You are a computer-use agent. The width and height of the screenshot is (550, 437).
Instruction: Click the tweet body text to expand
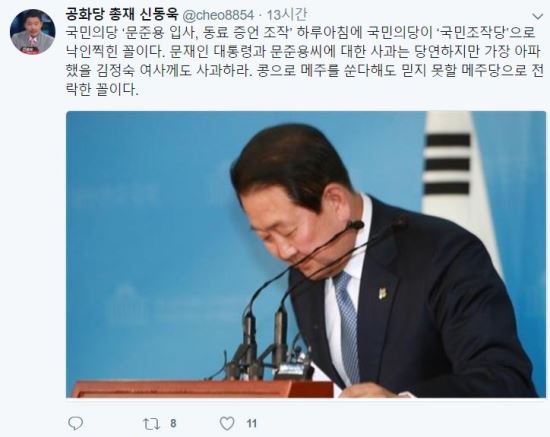[x=304, y=61]
